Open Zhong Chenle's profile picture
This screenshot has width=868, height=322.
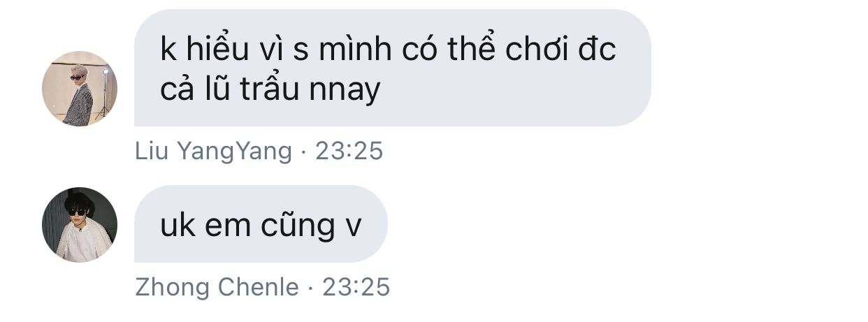tap(80, 225)
